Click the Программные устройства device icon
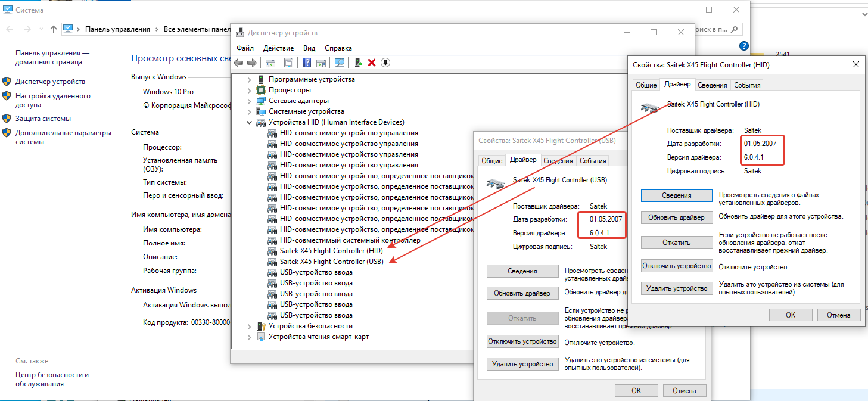The width and height of the screenshot is (868, 401). tap(261, 79)
